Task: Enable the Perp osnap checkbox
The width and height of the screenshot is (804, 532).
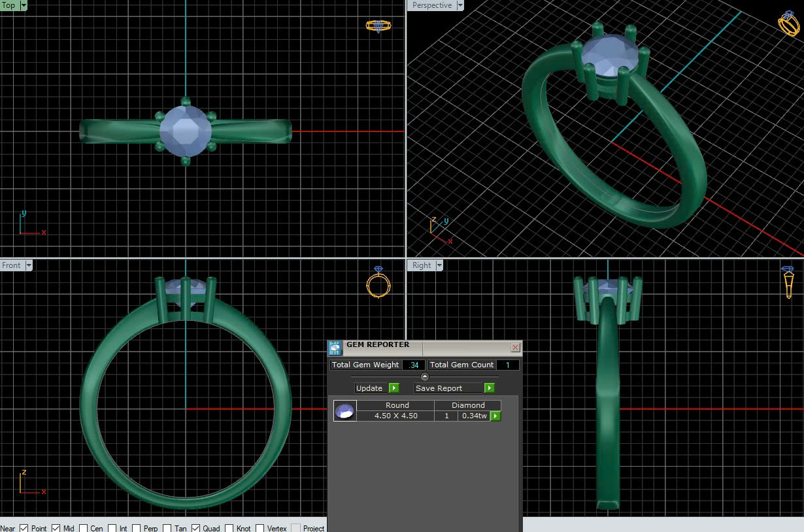Action: point(137,528)
